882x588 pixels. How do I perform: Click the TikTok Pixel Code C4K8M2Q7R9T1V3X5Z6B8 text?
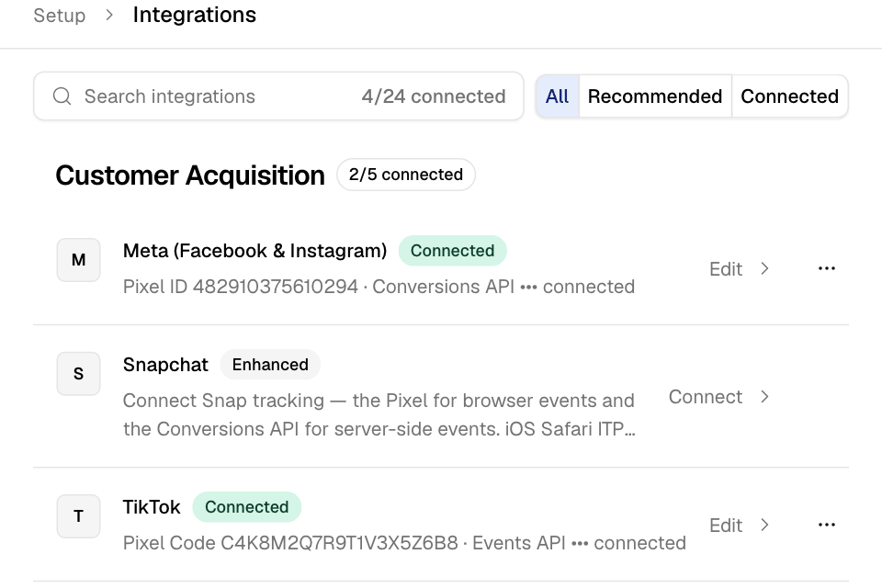point(290,543)
